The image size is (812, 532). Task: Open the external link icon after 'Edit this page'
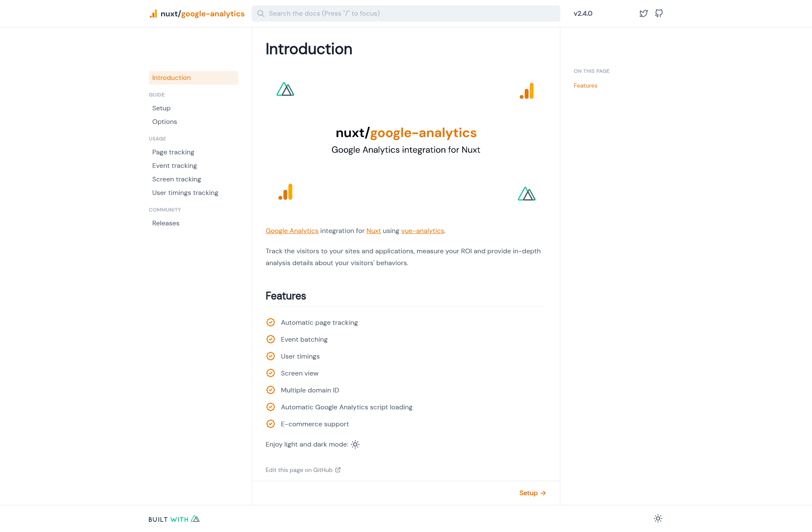tap(338, 470)
